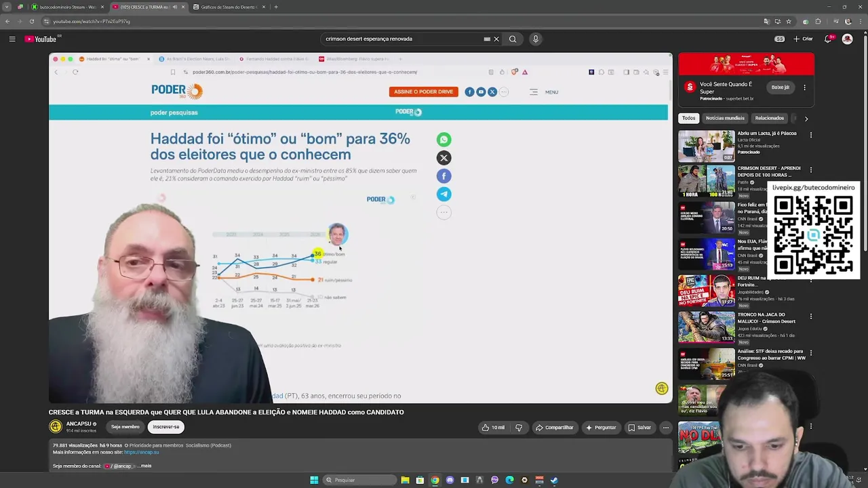Subscribe using the Inscrever-se button
The width and height of the screenshot is (868, 488).
point(166,427)
